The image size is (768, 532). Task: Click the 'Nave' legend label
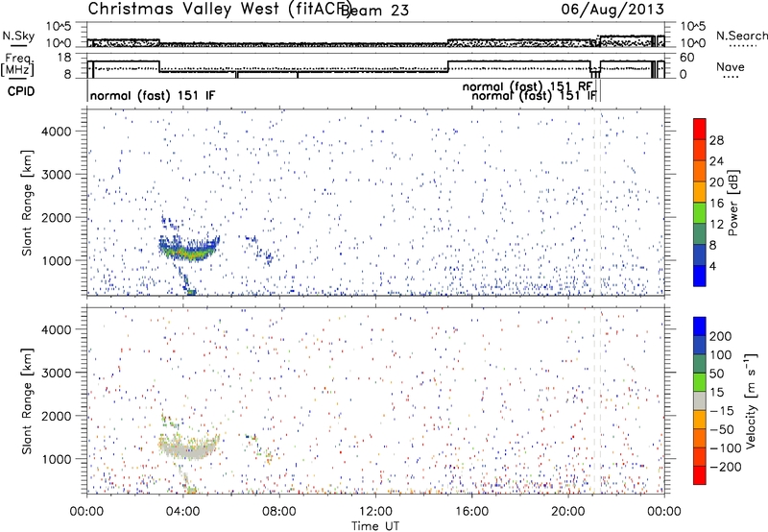pyautogui.click(x=731, y=66)
